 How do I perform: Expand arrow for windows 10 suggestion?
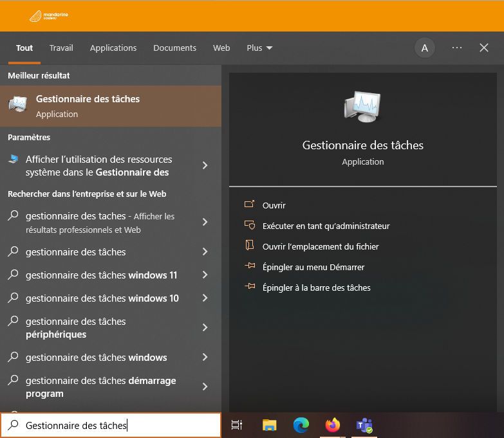click(205, 298)
